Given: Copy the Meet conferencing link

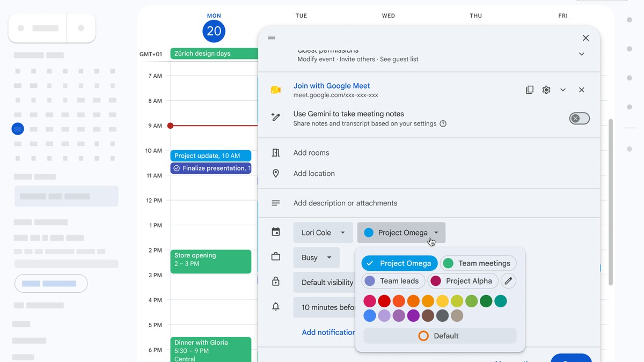Looking at the screenshot, I should (x=530, y=90).
